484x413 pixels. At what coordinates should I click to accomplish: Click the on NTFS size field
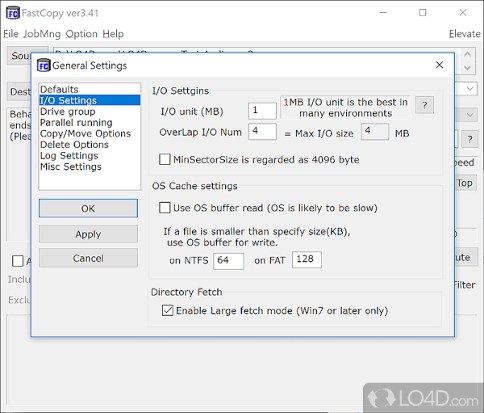click(x=228, y=260)
